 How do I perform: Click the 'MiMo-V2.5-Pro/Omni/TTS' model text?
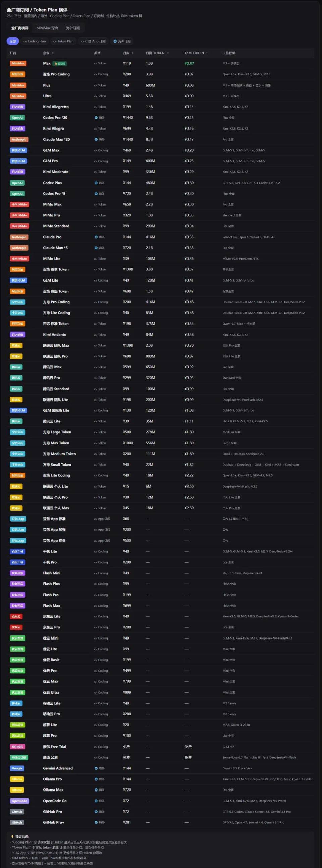(x=240, y=259)
